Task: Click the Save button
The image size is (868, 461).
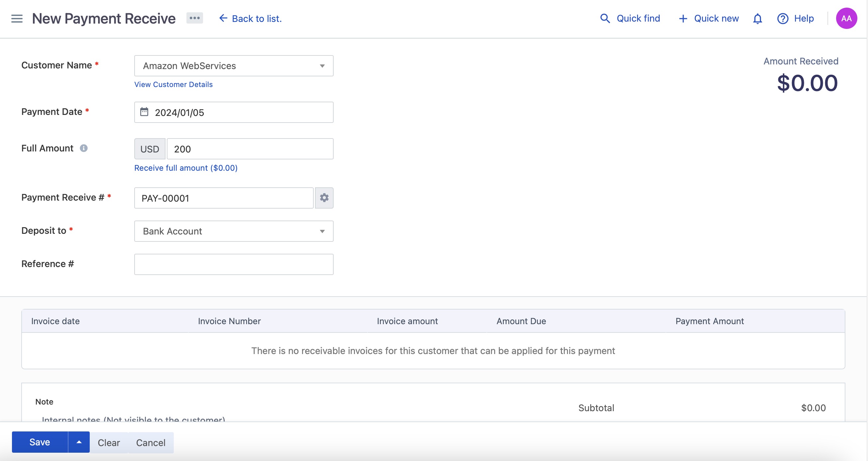Action: (40, 442)
